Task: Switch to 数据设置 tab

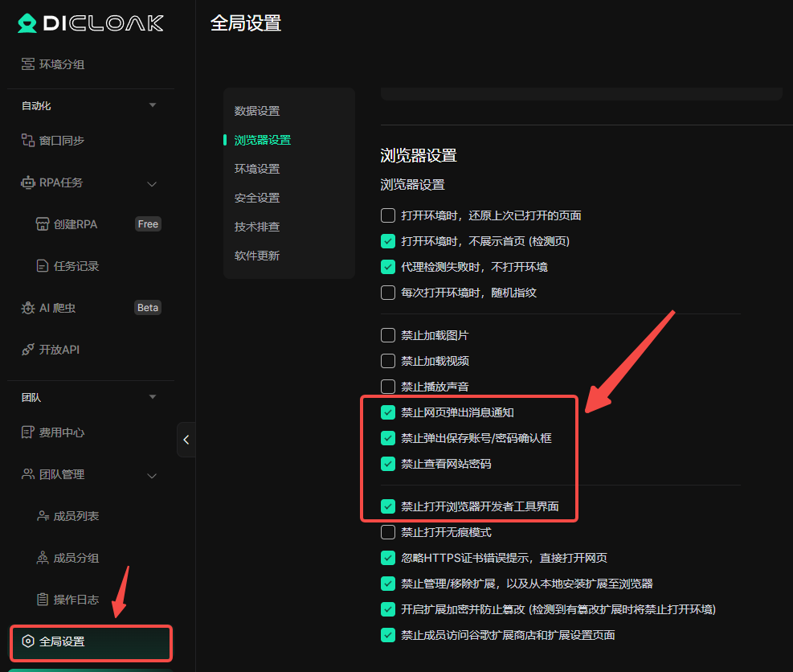Action: tap(257, 111)
